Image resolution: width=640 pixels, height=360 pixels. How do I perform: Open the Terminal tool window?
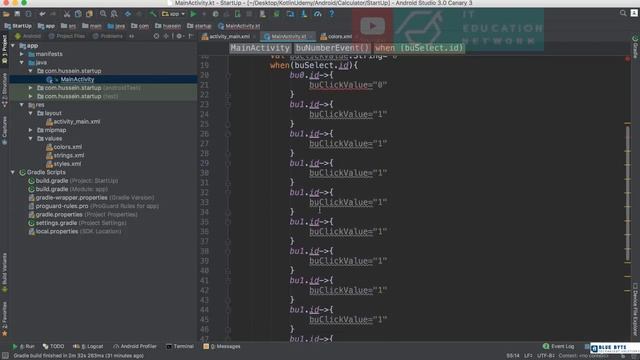click(x=180, y=347)
